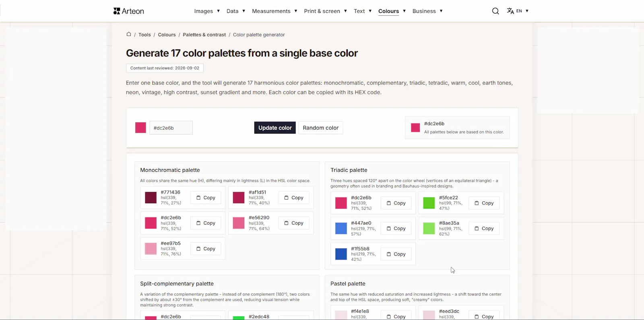
Task: Open the Business menu
Action: click(424, 11)
